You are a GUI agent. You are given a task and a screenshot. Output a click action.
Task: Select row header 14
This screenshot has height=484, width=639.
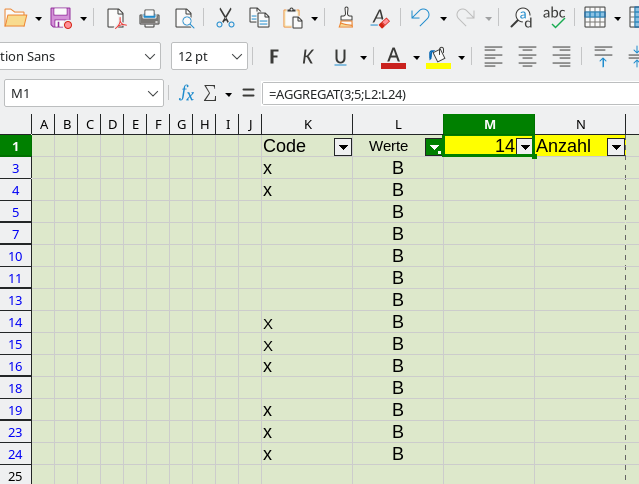point(15,322)
